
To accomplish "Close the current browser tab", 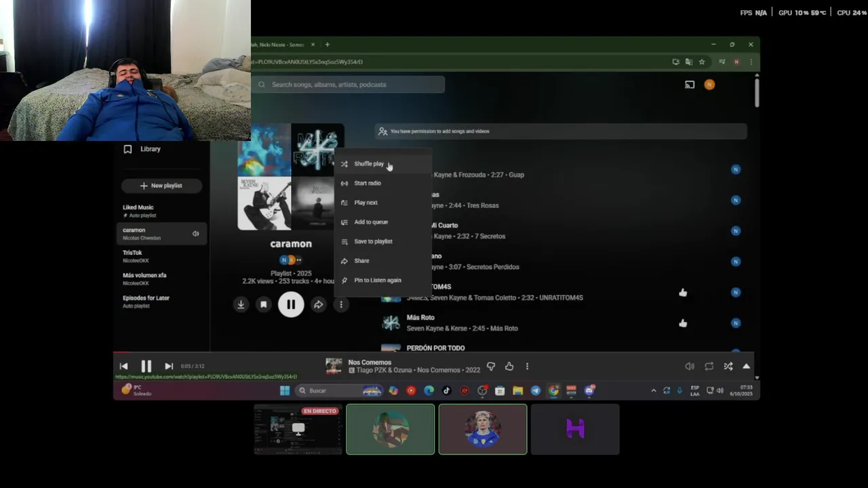I will (313, 45).
